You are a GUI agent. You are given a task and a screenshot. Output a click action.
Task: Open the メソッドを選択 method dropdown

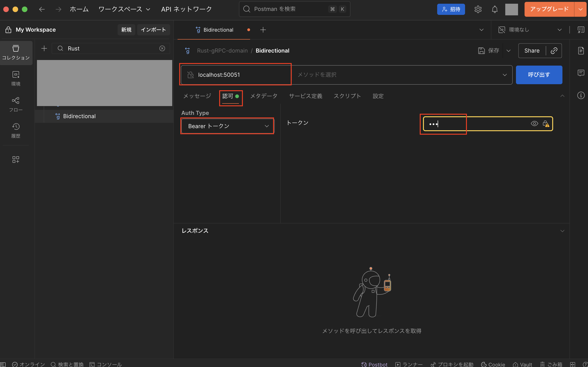click(402, 75)
